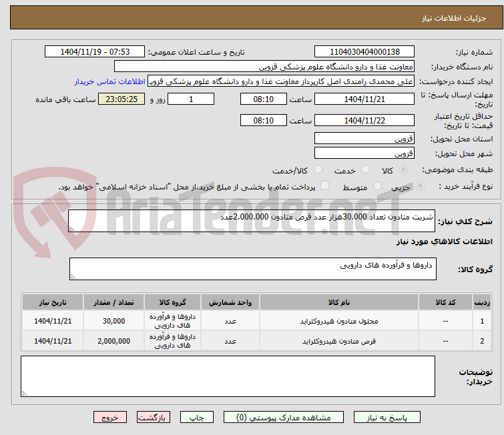The image size is (504, 435).
Task: Click the بازگشت back button
Action: 154,418
